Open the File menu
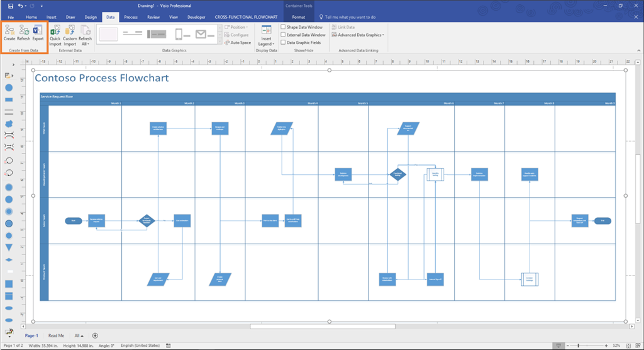 coord(11,17)
